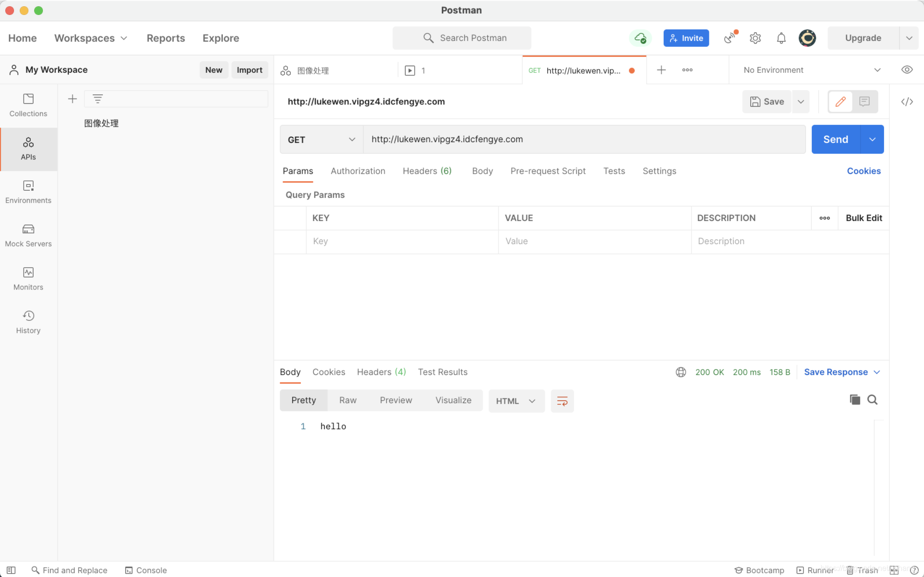This screenshot has width=924, height=577.
Task: Click the Import button
Action: pos(249,70)
